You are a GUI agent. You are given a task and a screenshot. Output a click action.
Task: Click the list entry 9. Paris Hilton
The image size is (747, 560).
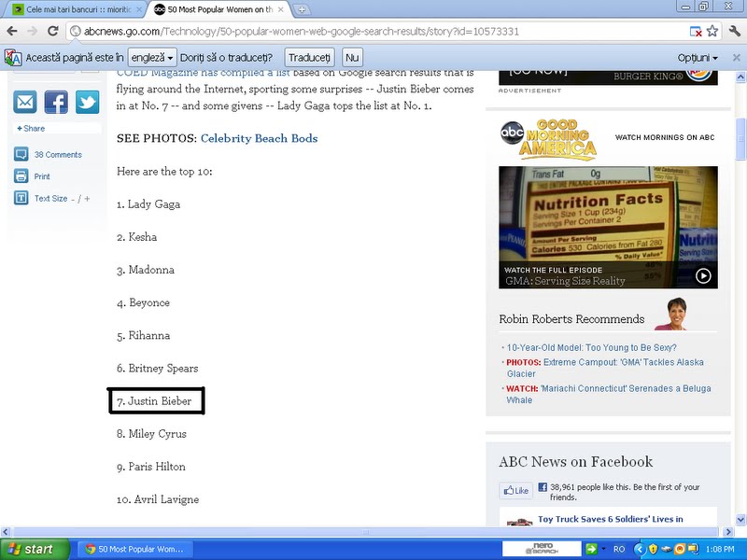(151, 468)
